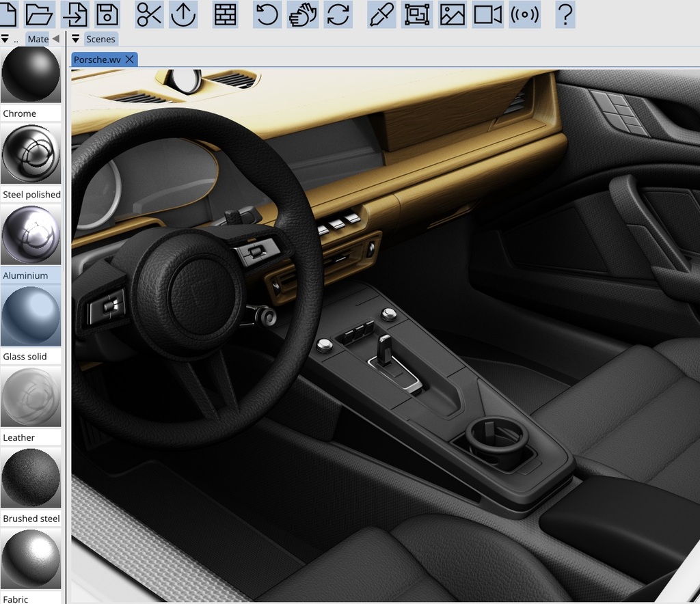
Task: Open help with question mark icon
Action: (565, 14)
